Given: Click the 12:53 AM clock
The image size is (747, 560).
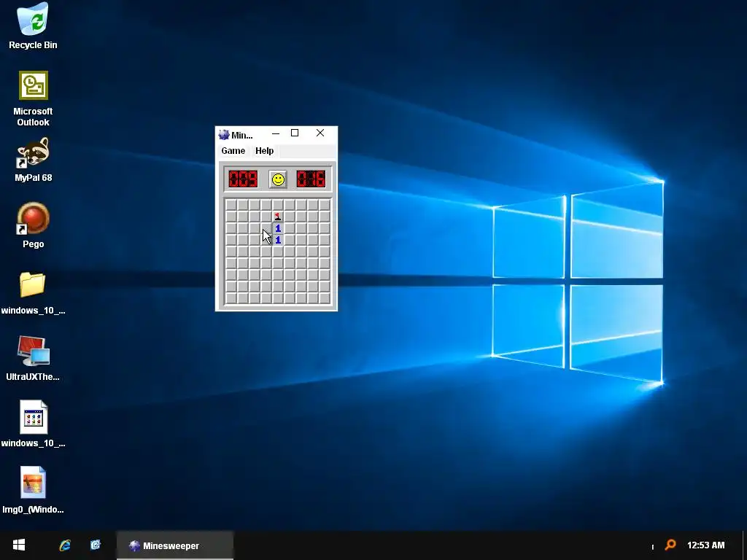Looking at the screenshot, I should click(705, 545).
